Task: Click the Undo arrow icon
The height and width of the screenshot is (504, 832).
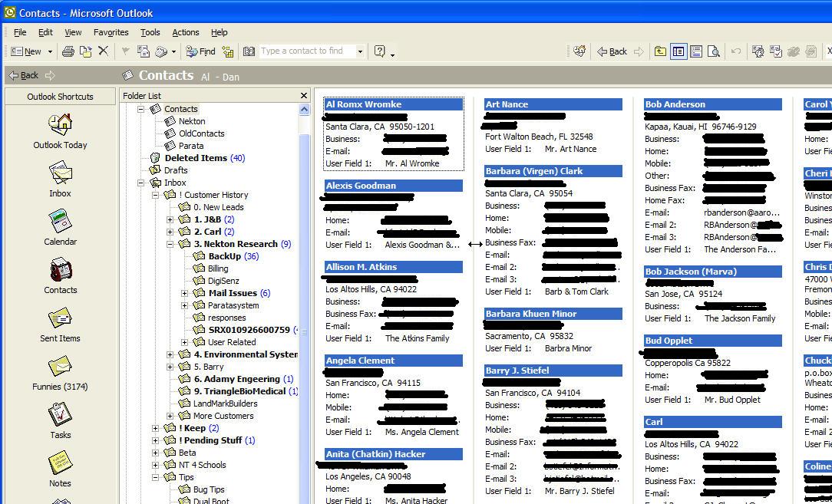Action: pyautogui.click(x=736, y=51)
